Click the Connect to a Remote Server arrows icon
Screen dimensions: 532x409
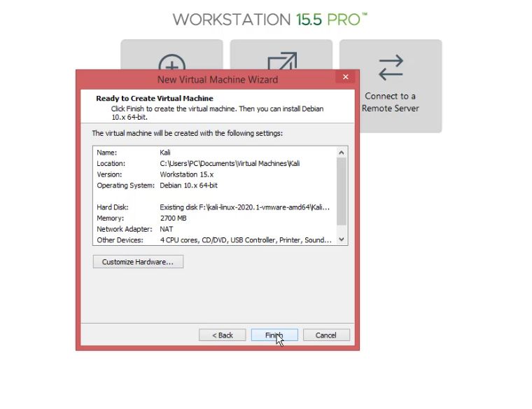391,68
